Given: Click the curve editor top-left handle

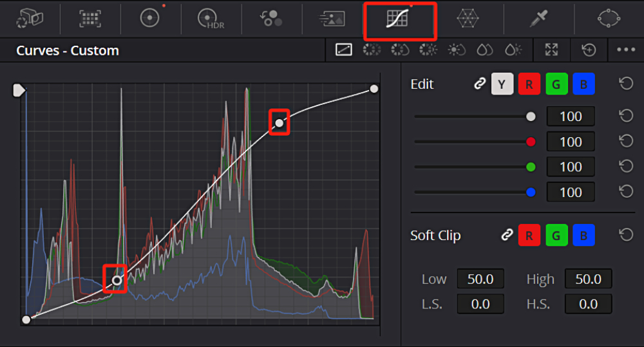Looking at the screenshot, I should click(x=19, y=90).
